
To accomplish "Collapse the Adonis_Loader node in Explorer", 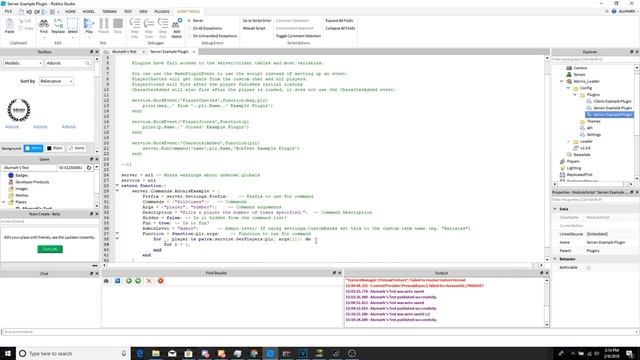I will click(x=562, y=81).
